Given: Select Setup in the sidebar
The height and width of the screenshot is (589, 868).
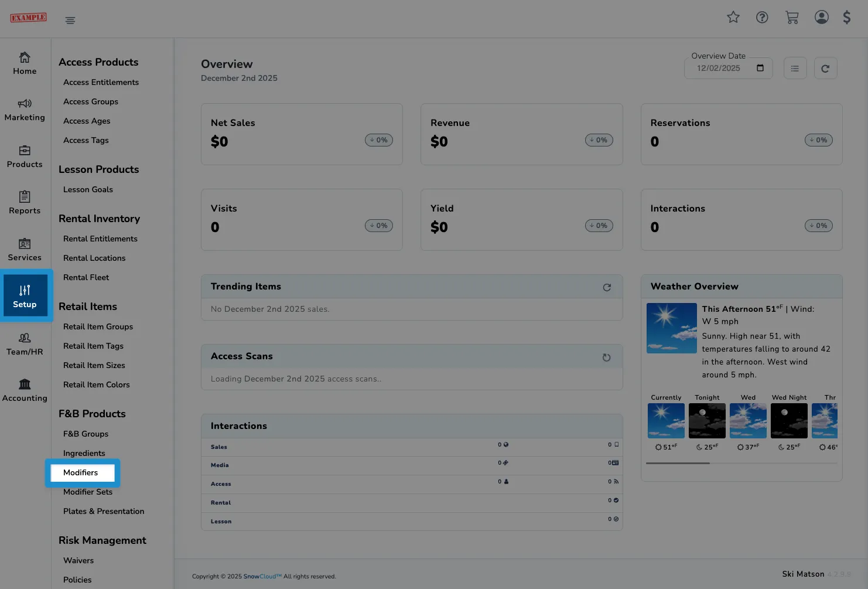Looking at the screenshot, I should (x=25, y=296).
